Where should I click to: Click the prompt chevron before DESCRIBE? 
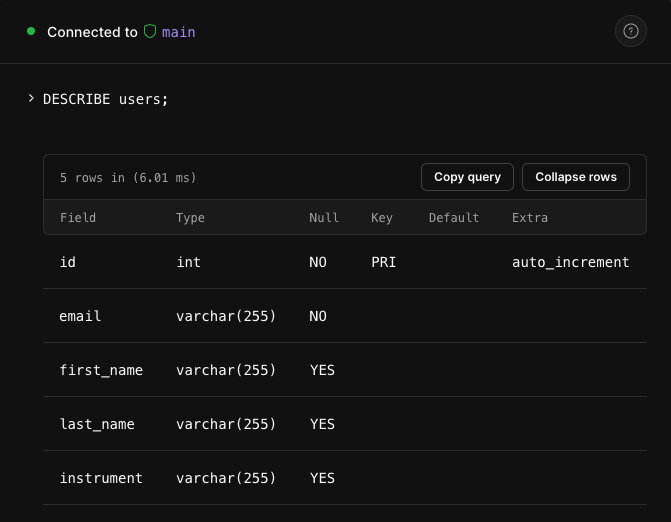pos(31,98)
